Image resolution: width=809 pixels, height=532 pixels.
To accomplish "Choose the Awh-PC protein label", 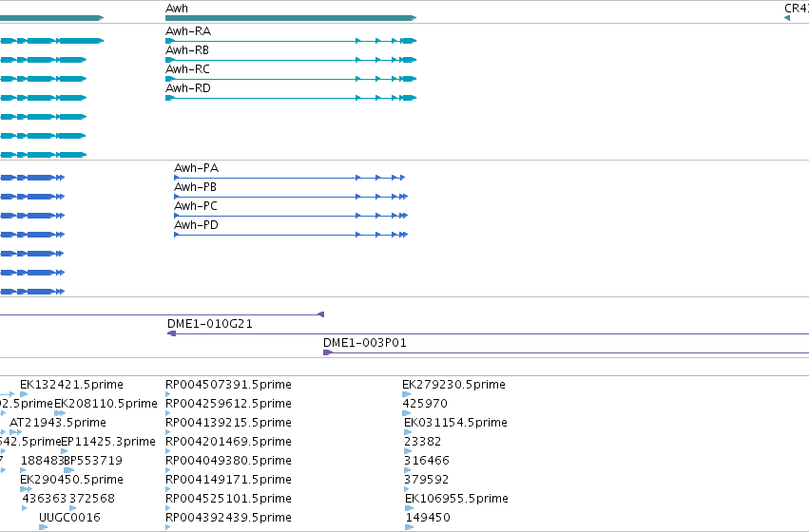I will (x=196, y=206).
